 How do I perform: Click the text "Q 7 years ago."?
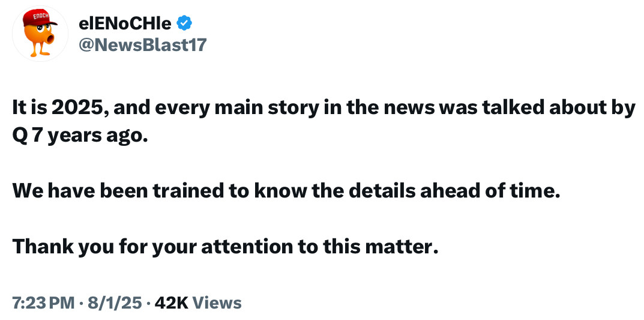click(79, 136)
